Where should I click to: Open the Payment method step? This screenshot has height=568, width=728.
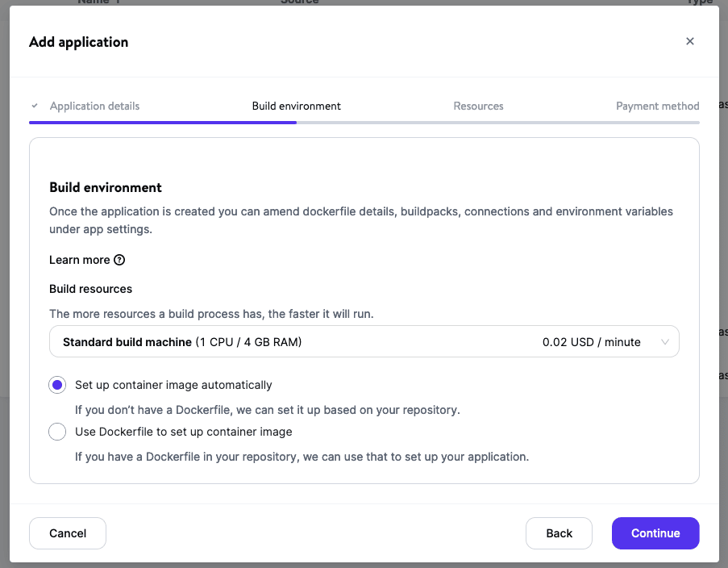coord(657,106)
